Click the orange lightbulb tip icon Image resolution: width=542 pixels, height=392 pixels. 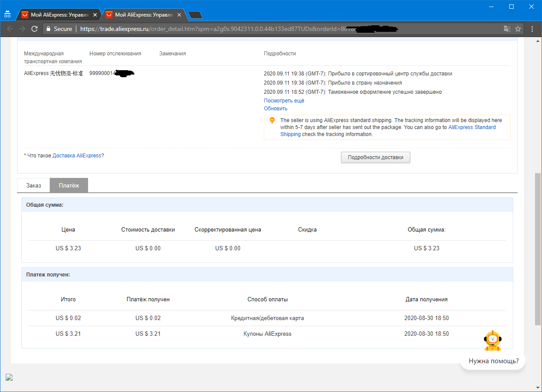coord(272,120)
